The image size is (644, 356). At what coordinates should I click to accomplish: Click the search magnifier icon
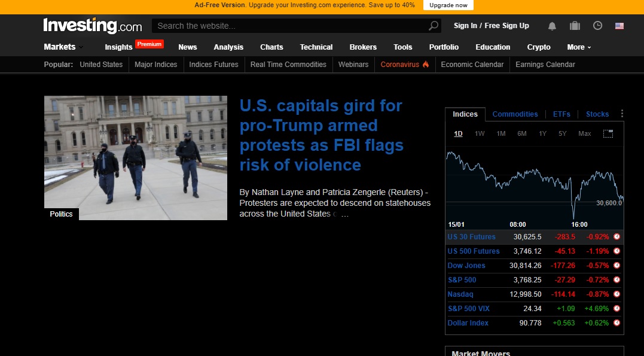tap(434, 26)
